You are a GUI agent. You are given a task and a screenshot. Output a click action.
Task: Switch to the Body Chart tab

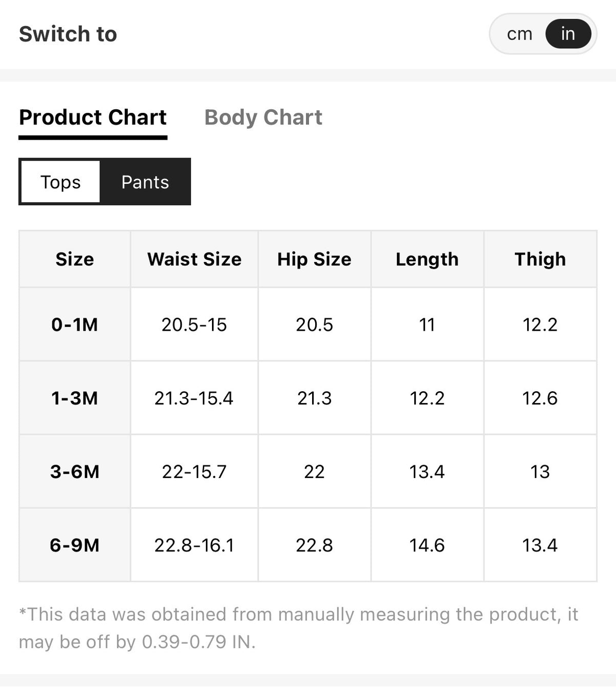point(263,118)
